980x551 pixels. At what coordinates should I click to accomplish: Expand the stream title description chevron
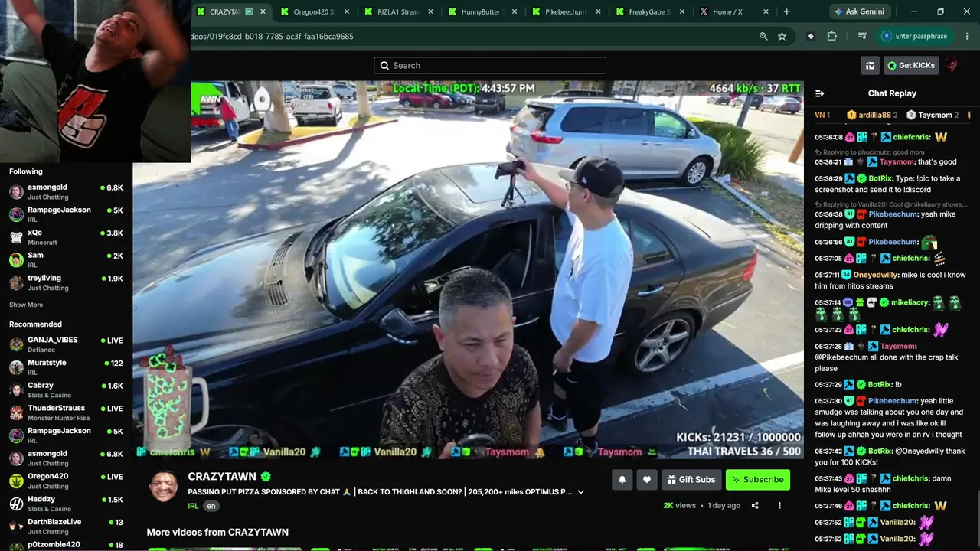click(581, 492)
